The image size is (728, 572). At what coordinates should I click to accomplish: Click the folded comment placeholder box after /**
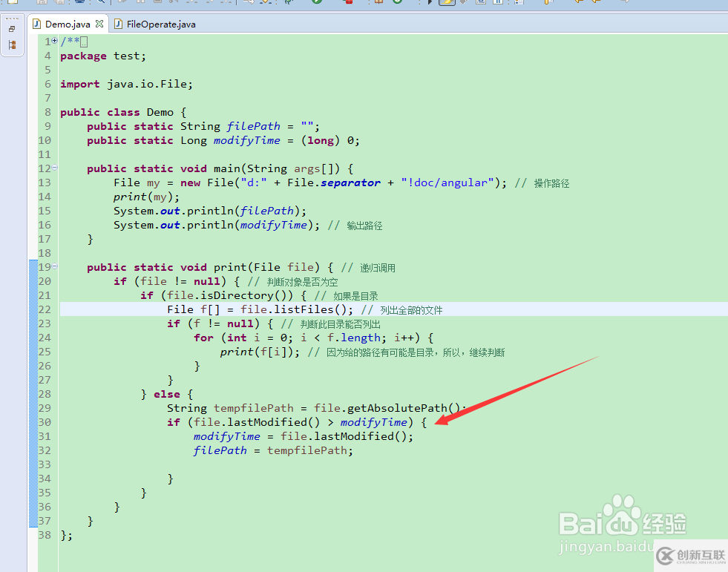[x=84, y=42]
